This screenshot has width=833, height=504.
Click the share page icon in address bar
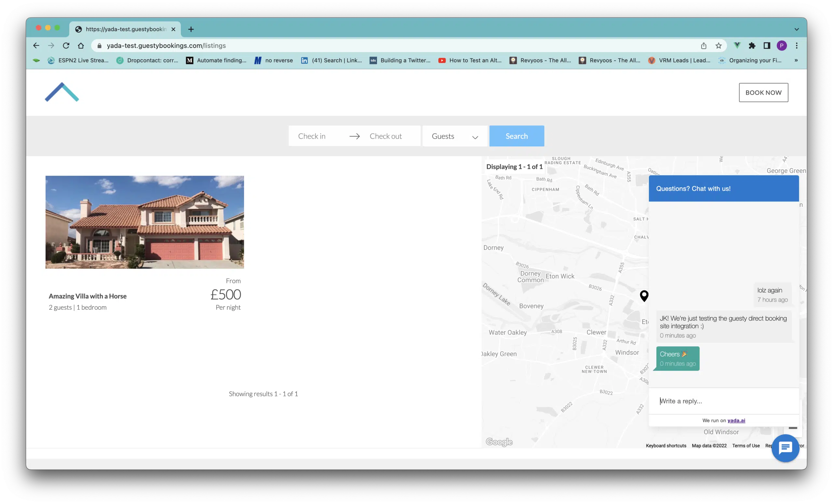703,46
